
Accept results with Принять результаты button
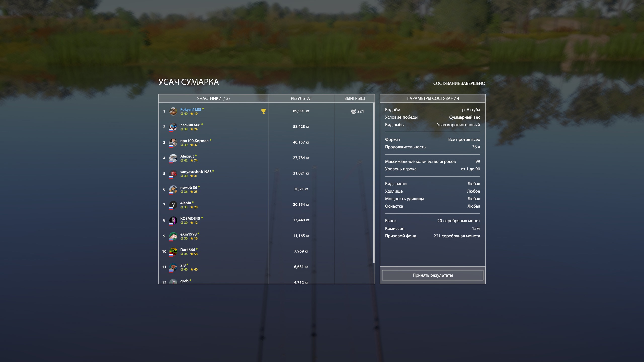432,275
